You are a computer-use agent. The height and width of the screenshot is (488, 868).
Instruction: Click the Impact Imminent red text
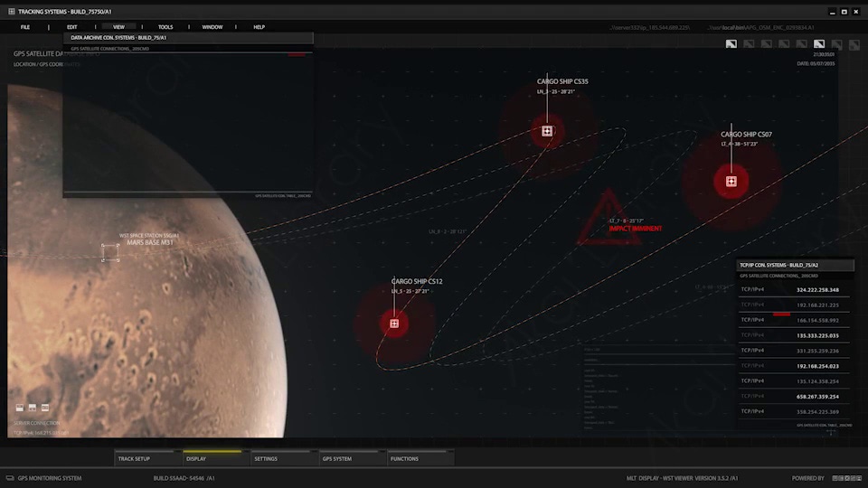[636, 229]
